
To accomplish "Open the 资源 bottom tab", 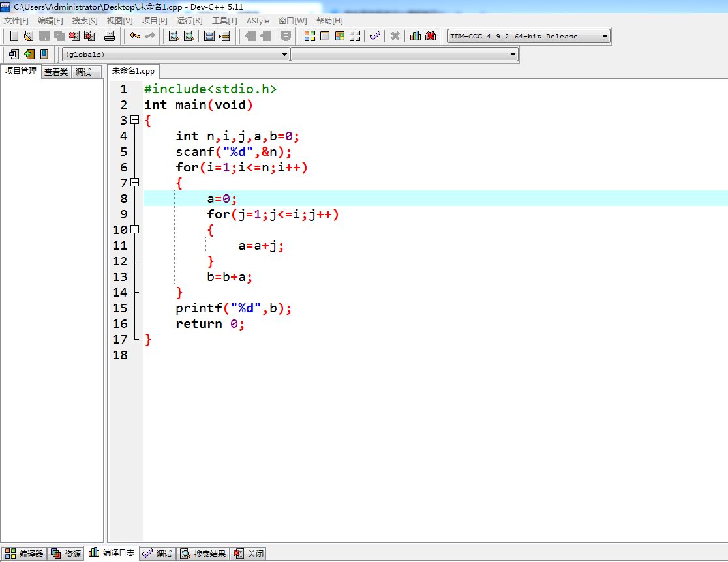I will [x=65, y=554].
